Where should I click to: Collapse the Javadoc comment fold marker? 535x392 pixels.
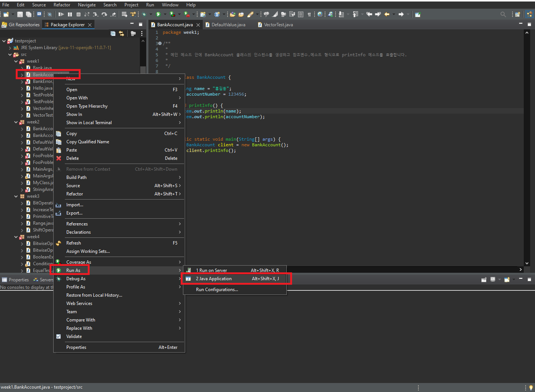click(160, 44)
